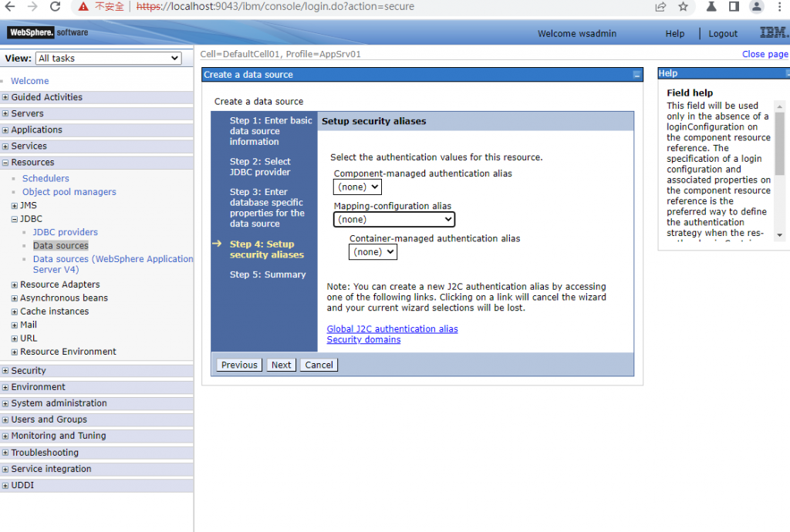The image size is (790, 532).
Task: Expand the Services section
Action: point(5,146)
